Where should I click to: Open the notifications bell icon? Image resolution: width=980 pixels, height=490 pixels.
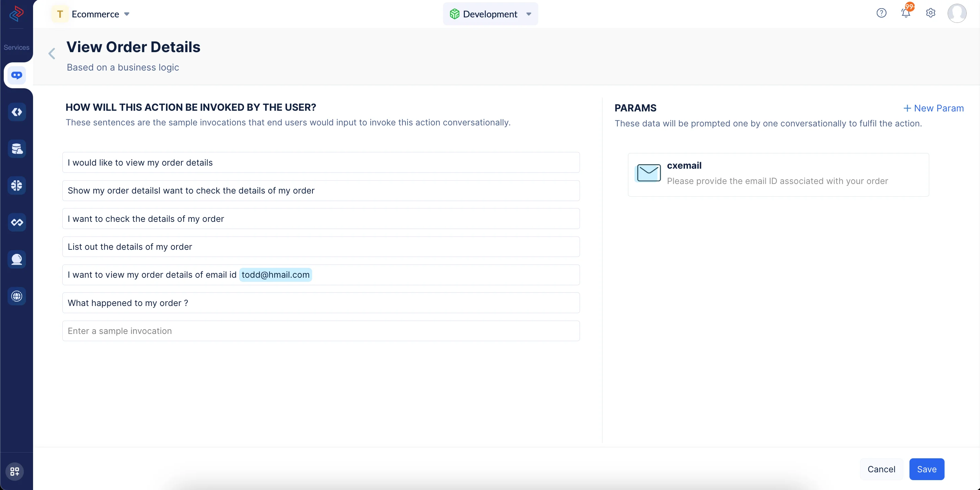[x=906, y=13]
